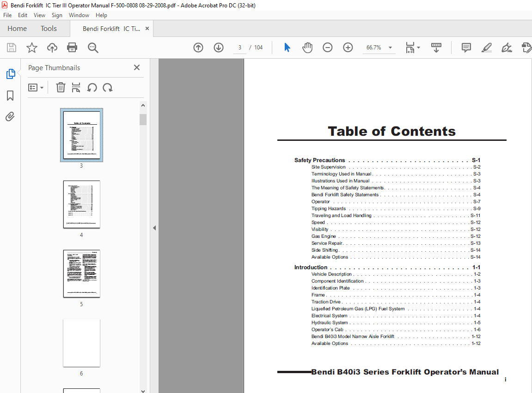Click the Table of Contents heading
532x393 pixels.
coord(391,131)
